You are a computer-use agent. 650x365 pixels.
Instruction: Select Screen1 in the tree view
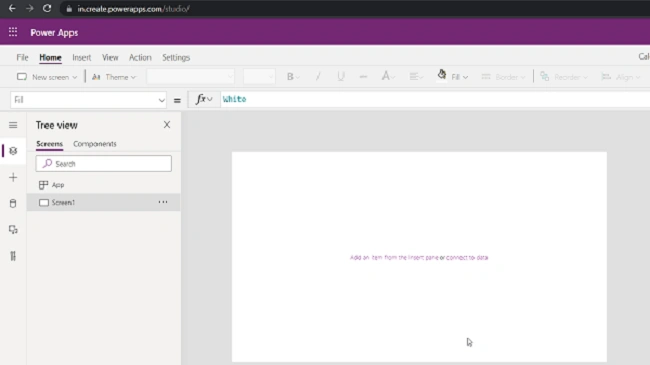click(104, 202)
